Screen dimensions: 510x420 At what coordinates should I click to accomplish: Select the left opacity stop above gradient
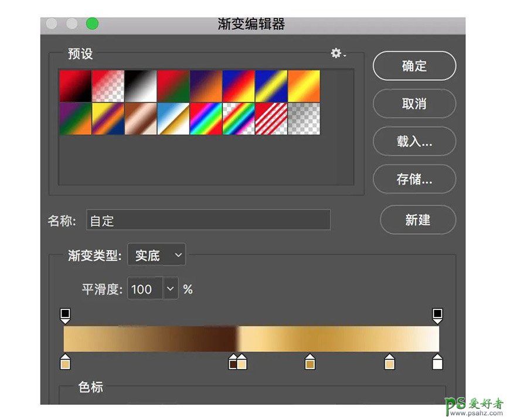coord(66,316)
